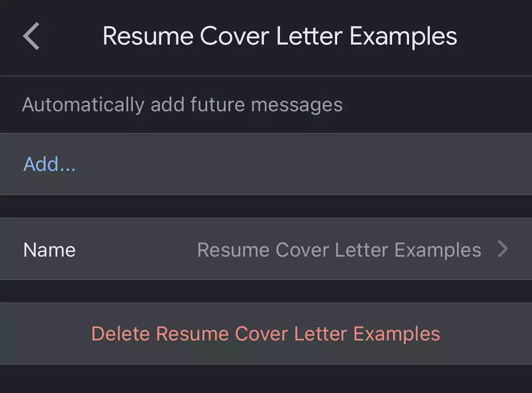Click the gray label name value
The width and height of the screenshot is (532, 393).
point(339,250)
